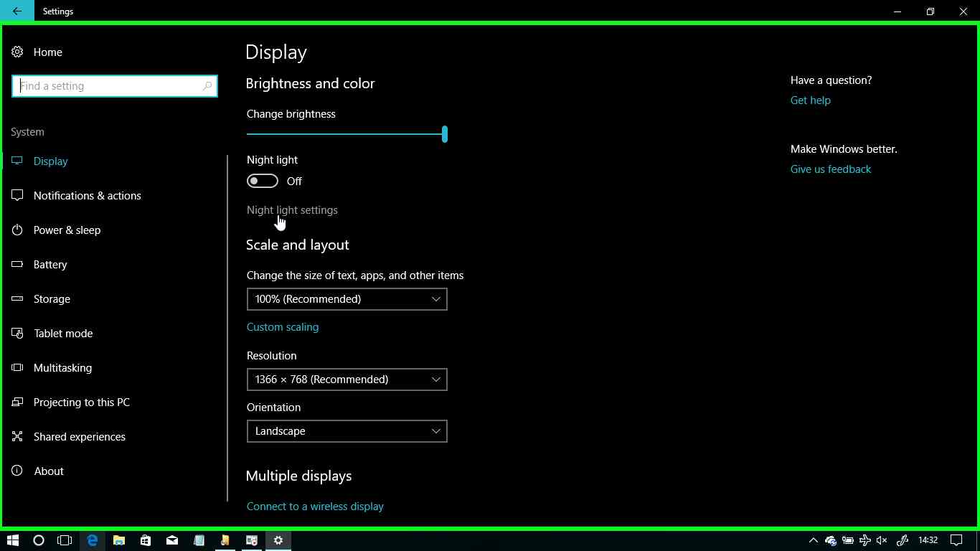Open the Microsoft Store taskbar icon
Screen dimensions: 980x551
tap(146, 540)
